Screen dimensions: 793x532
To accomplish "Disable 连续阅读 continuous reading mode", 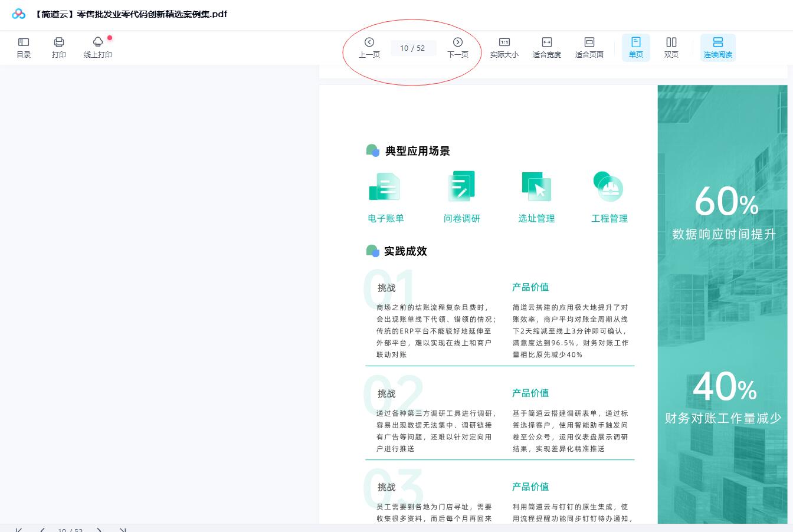I will [x=718, y=47].
